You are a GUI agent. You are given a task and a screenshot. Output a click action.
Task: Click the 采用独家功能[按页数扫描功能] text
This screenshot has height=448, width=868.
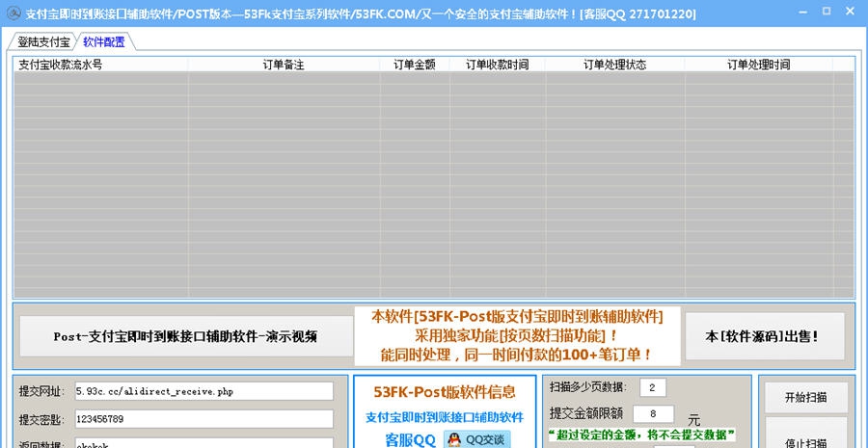point(516,335)
